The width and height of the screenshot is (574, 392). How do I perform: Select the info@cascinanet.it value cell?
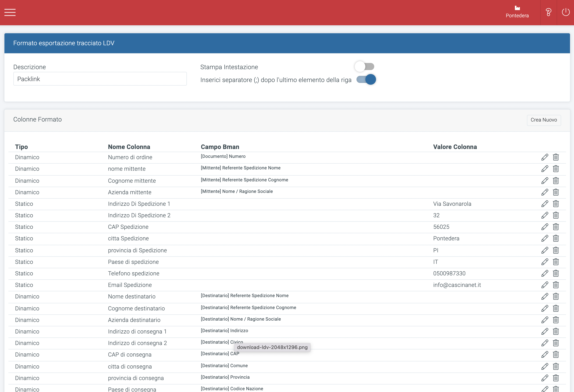[457, 285]
